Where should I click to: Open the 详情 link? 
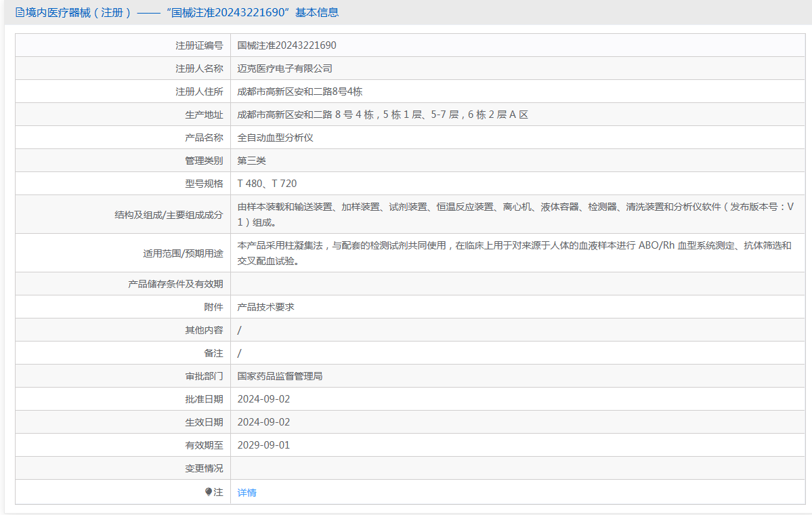point(247,493)
